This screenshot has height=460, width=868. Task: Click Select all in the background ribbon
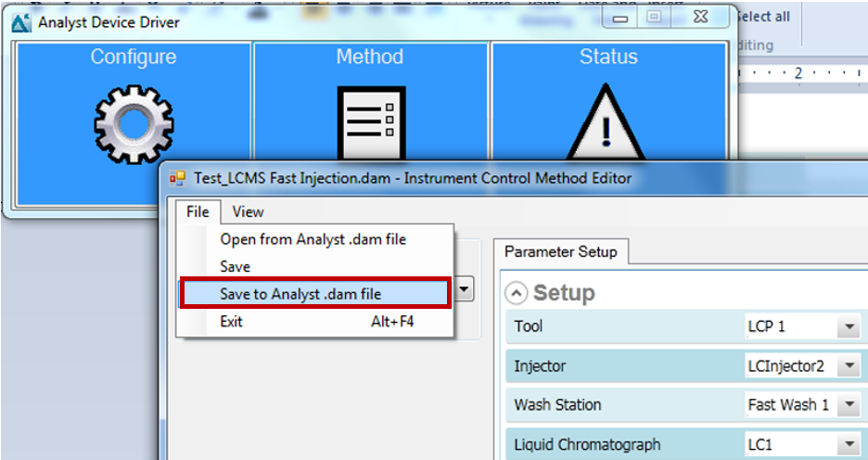pos(762,17)
